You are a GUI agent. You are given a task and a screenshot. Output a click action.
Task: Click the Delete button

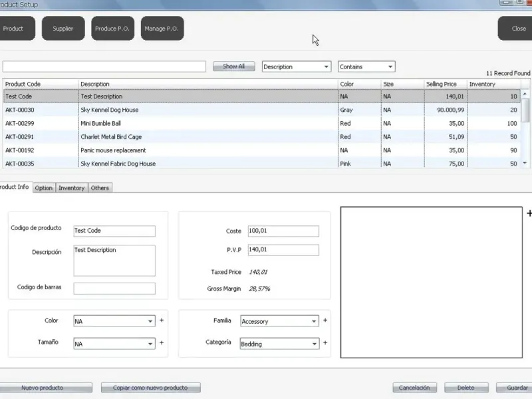[x=466, y=388]
